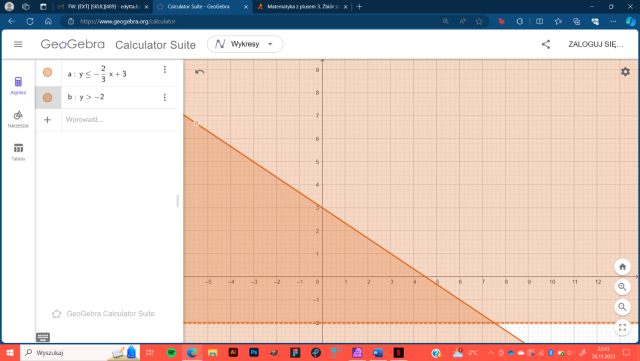640x361 pixels.
Task: Open graph settings gear icon
Action: [x=625, y=72]
